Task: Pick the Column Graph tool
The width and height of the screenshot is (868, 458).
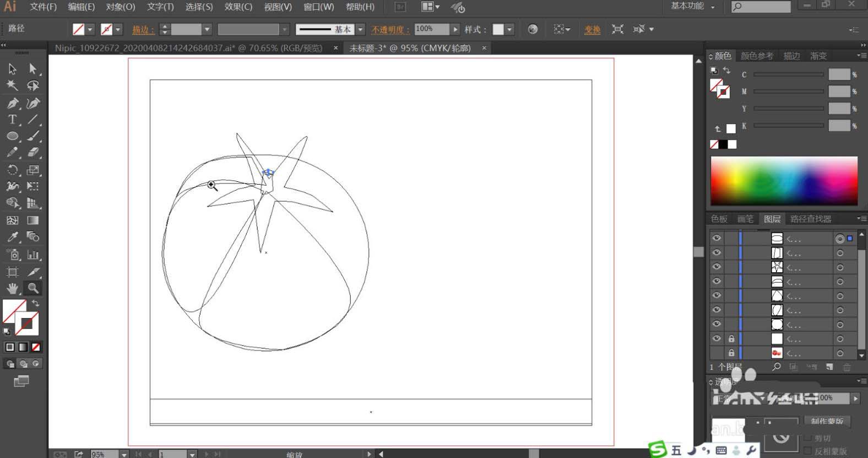Action: (x=33, y=255)
